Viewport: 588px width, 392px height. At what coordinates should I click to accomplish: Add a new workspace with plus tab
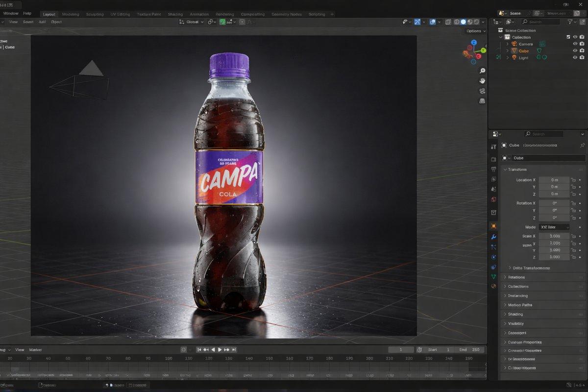(x=332, y=14)
